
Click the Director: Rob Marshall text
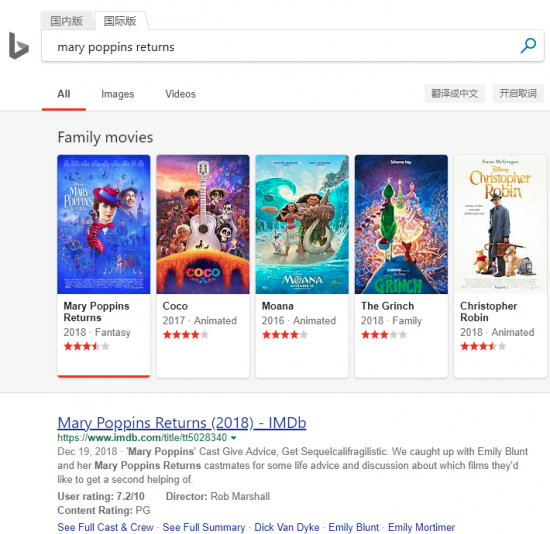(218, 496)
